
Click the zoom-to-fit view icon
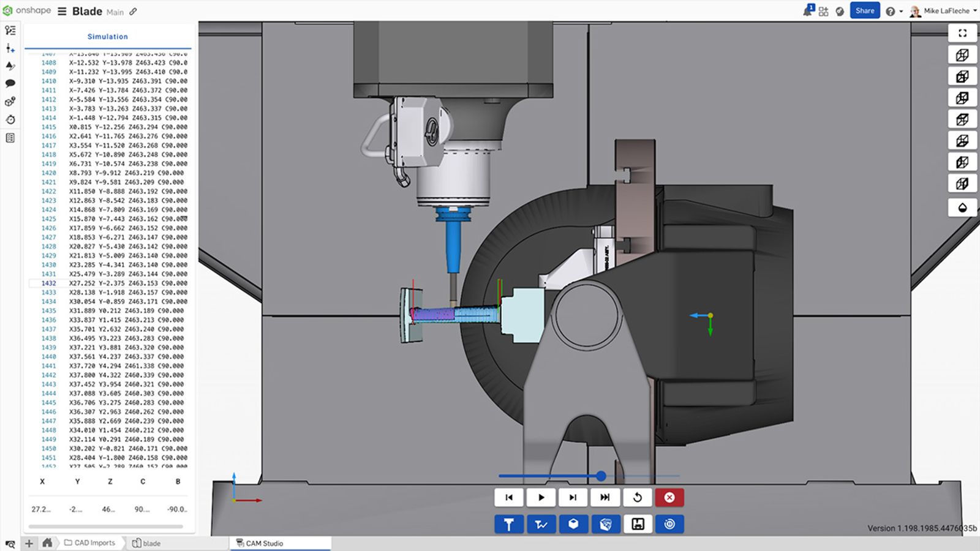[x=962, y=33]
